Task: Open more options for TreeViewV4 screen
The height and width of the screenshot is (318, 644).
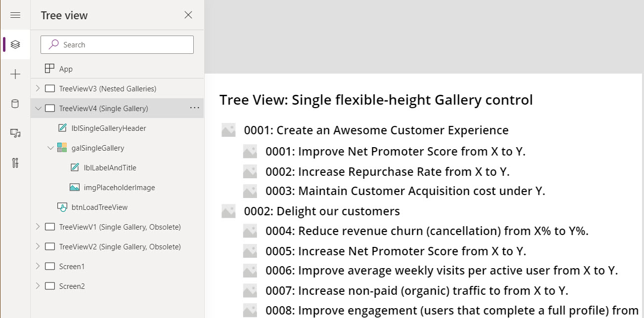Action: point(194,108)
